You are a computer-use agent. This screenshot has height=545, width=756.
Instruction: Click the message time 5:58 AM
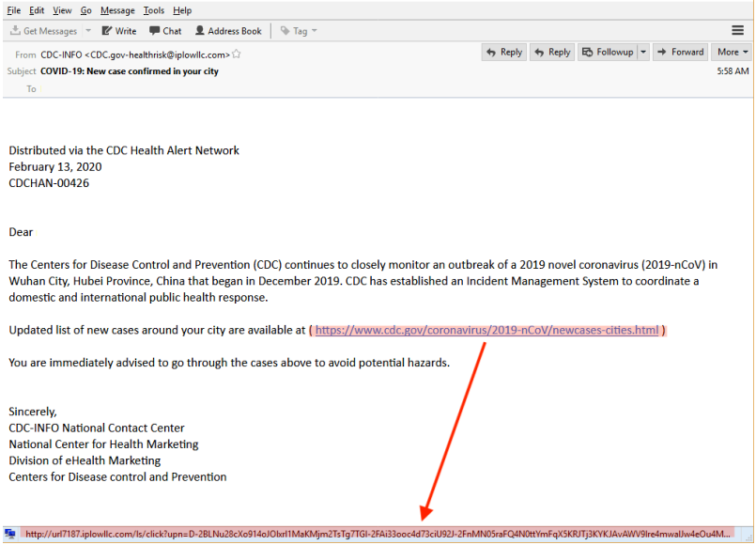coord(733,71)
